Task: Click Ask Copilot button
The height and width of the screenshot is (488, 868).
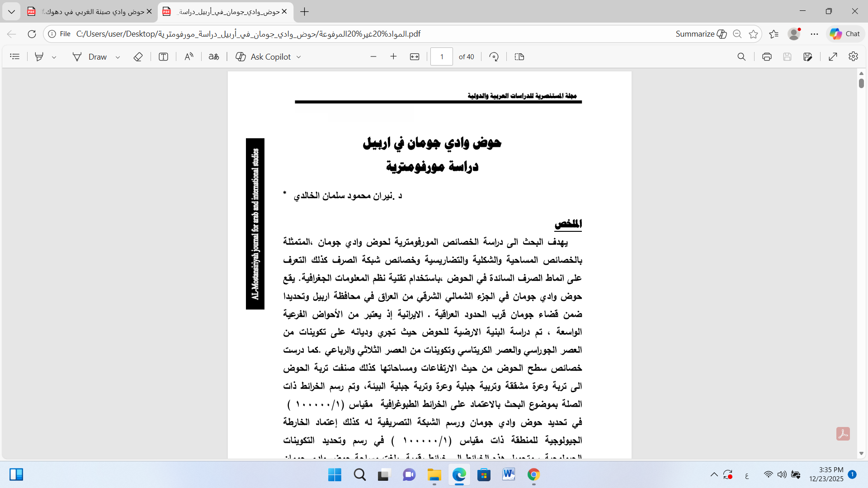Action: (264, 56)
